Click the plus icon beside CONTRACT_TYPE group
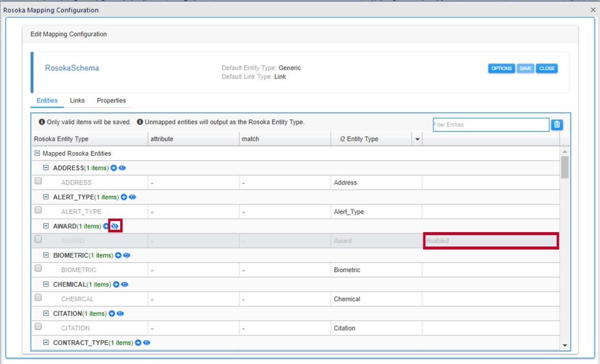This screenshot has width=600, height=364. click(x=139, y=343)
